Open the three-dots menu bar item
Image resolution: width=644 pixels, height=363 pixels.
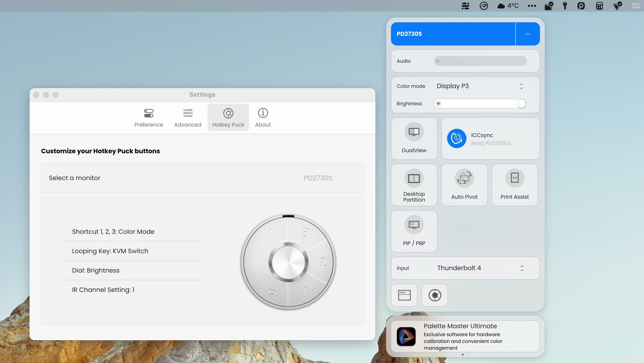pyautogui.click(x=532, y=6)
